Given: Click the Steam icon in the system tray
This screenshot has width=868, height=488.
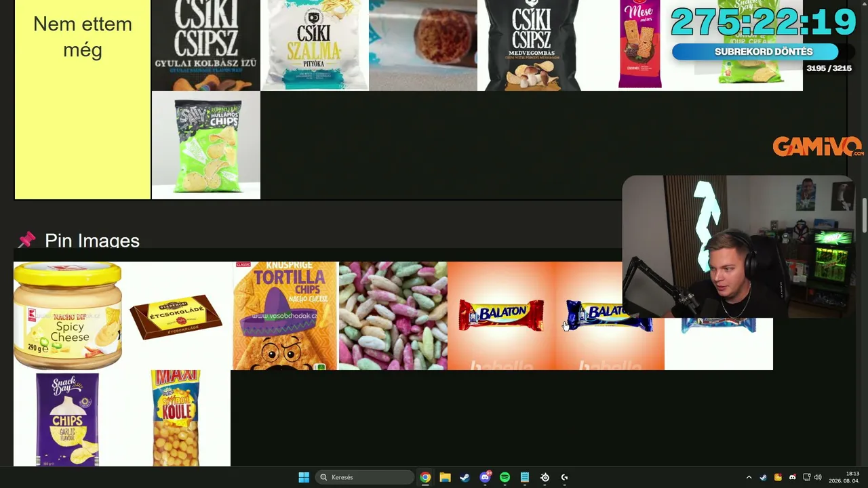Looking at the screenshot, I should click(764, 477).
